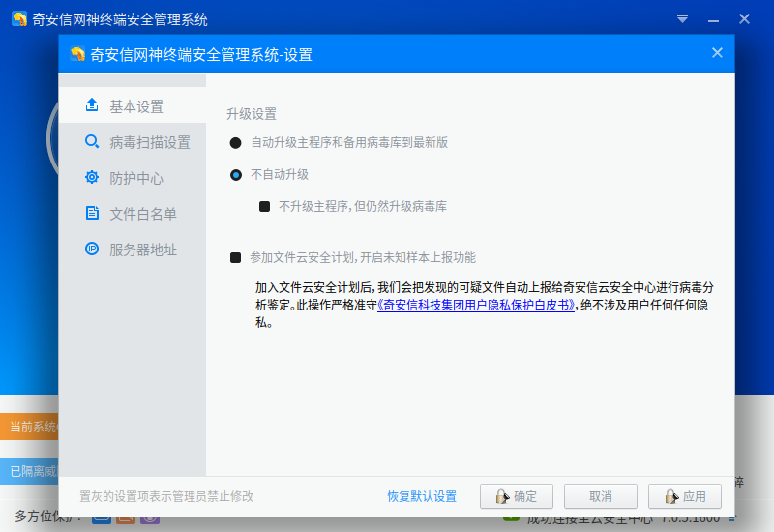Click the 服务器地址 IP icon
The height and width of the screenshot is (532, 774).
point(92,250)
